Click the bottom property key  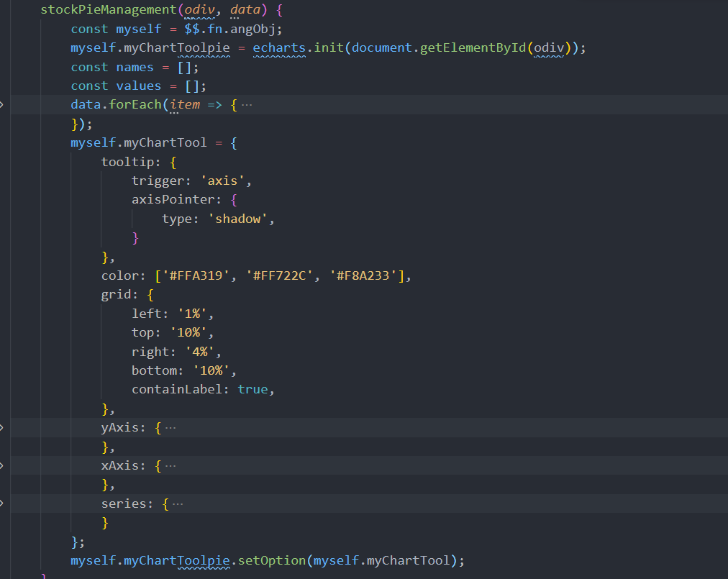click(x=154, y=370)
